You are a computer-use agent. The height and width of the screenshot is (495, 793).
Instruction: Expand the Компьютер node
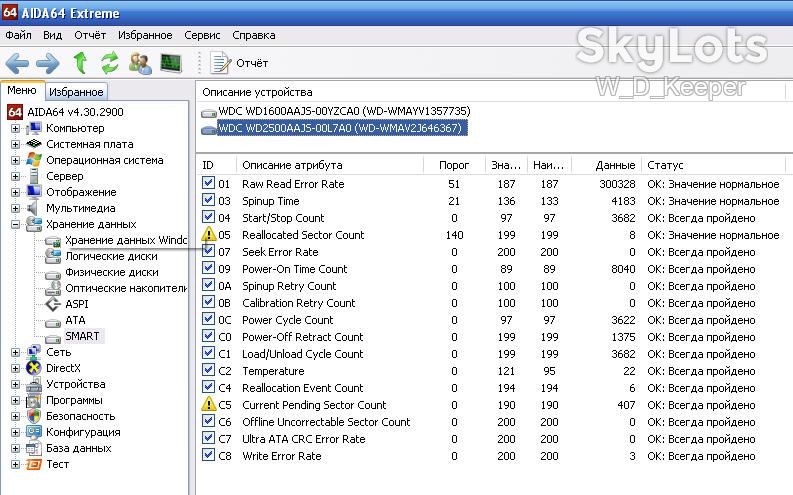pos(15,128)
